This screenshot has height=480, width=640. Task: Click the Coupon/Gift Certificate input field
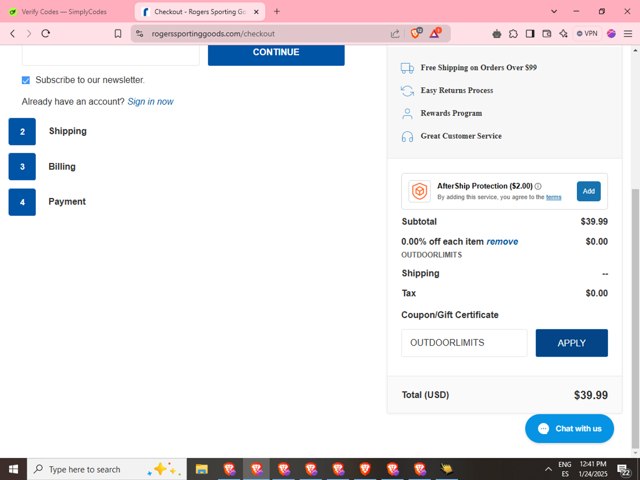click(464, 343)
